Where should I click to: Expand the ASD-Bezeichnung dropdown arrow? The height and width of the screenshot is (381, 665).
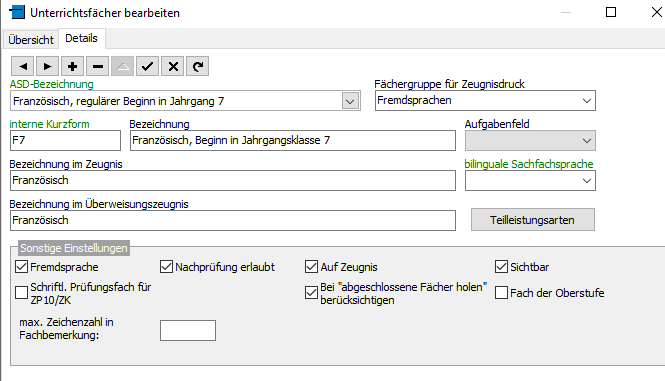350,101
